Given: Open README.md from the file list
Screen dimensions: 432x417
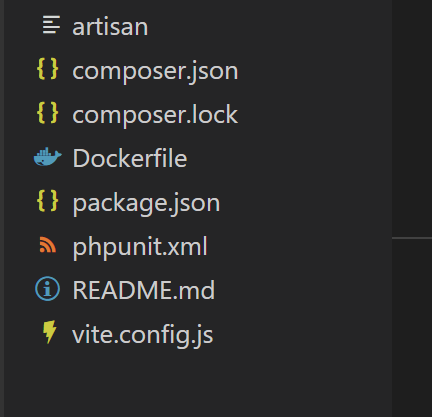Looking at the screenshot, I should 143,290.
